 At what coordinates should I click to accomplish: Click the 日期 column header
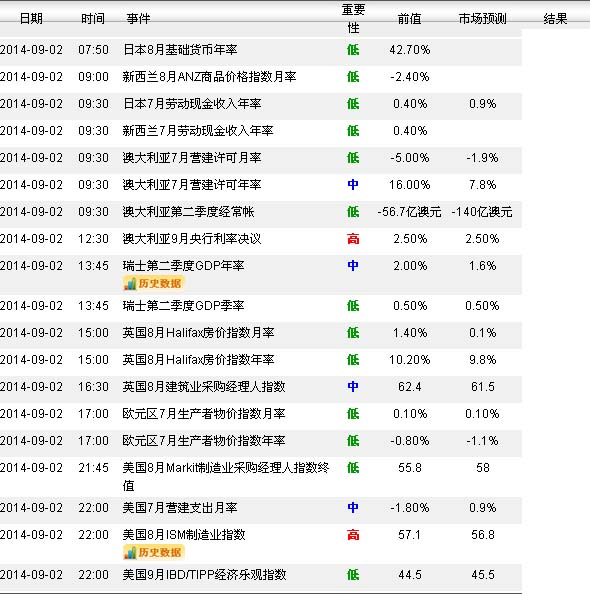[31, 18]
